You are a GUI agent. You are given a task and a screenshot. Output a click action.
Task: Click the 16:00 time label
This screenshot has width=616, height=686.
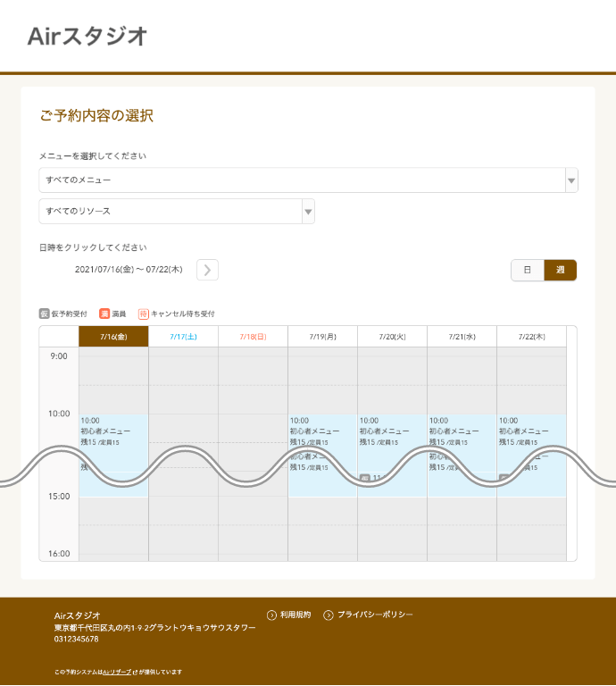click(x=59, y=554)
